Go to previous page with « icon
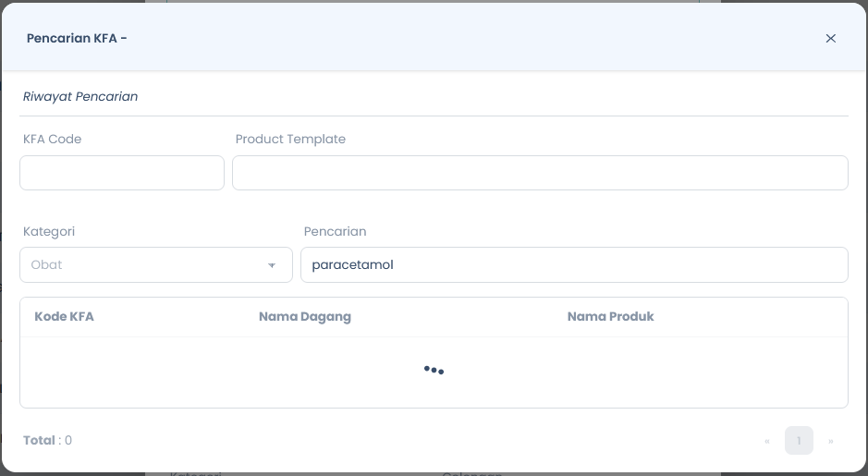The image size is (868, 476). pos(766,441)
